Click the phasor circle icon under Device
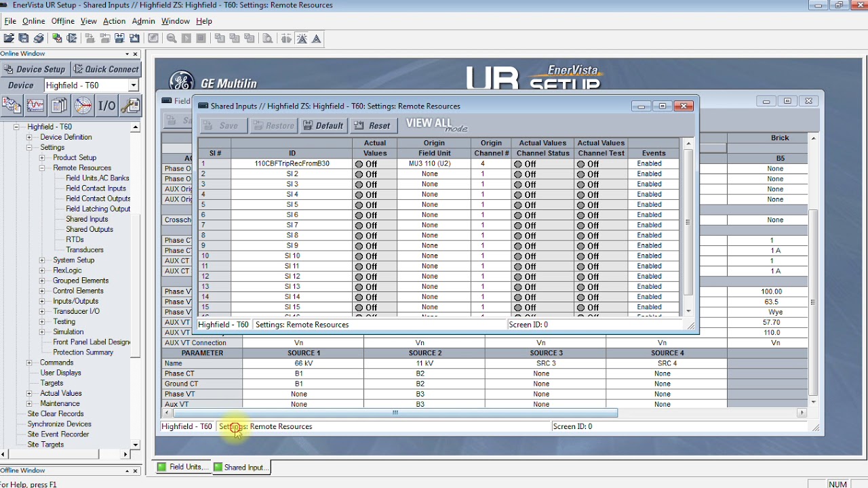 tap(83, 105)
